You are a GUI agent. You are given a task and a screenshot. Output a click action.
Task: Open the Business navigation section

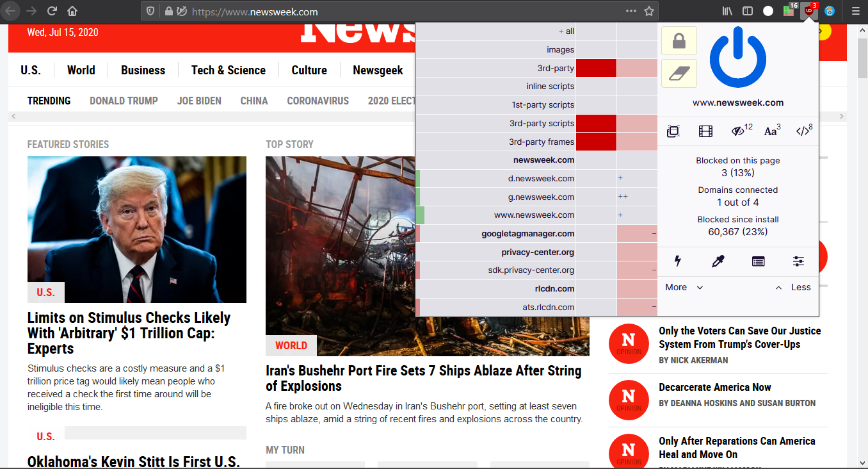(143, 70)
